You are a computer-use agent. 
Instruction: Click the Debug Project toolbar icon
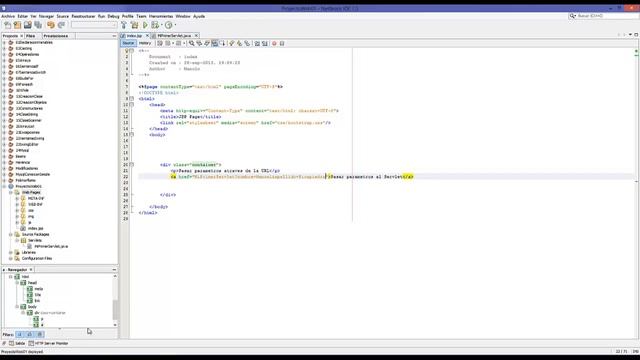coord(155,25)
